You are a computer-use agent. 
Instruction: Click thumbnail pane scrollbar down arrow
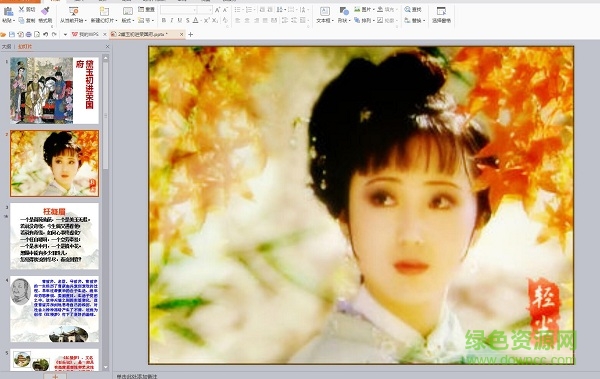pos(106,367)
